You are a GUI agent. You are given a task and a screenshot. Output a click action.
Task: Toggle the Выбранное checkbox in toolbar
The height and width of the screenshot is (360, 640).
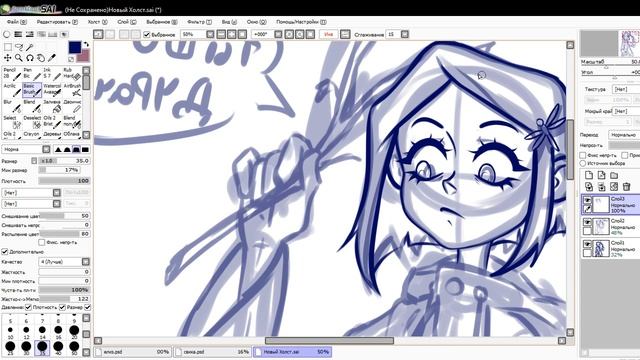[147, 35]
